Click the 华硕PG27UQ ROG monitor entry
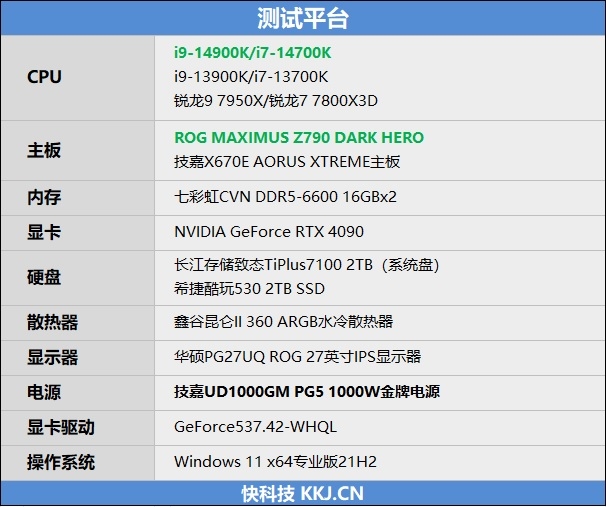This screenshot has height=507, width=606. (297, 356)
